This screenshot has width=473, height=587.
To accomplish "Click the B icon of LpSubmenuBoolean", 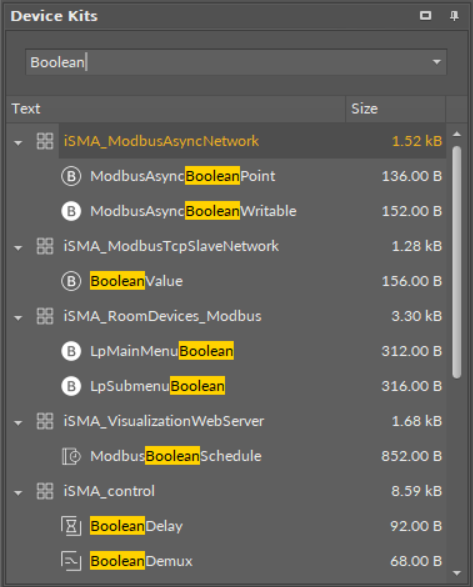I will [x=71, y=386].
